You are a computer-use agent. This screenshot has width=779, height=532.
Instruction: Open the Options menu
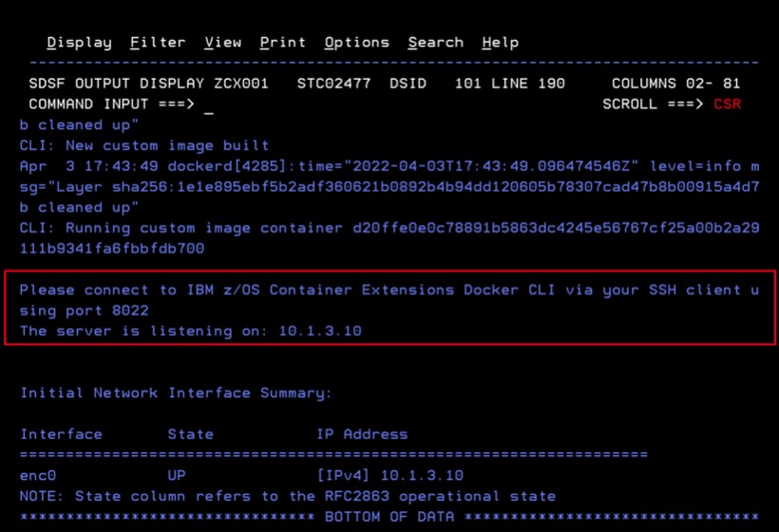click(x=356, y=43)
